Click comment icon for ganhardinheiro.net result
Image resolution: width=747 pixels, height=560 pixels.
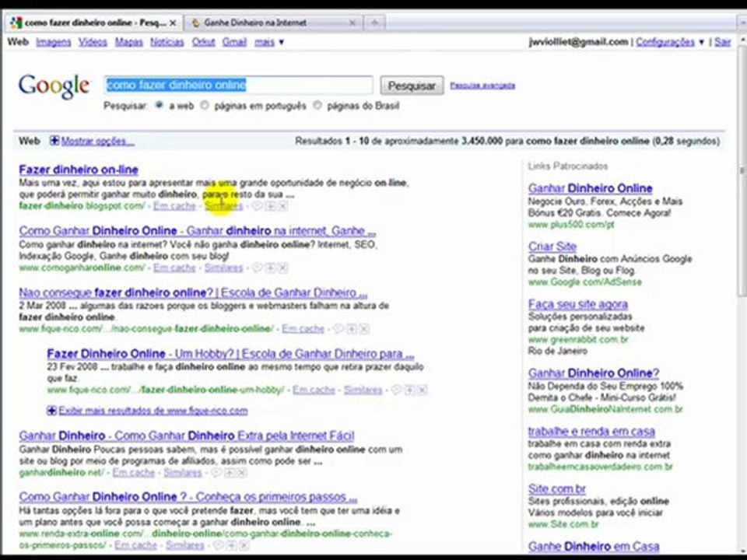pos(216,472)
